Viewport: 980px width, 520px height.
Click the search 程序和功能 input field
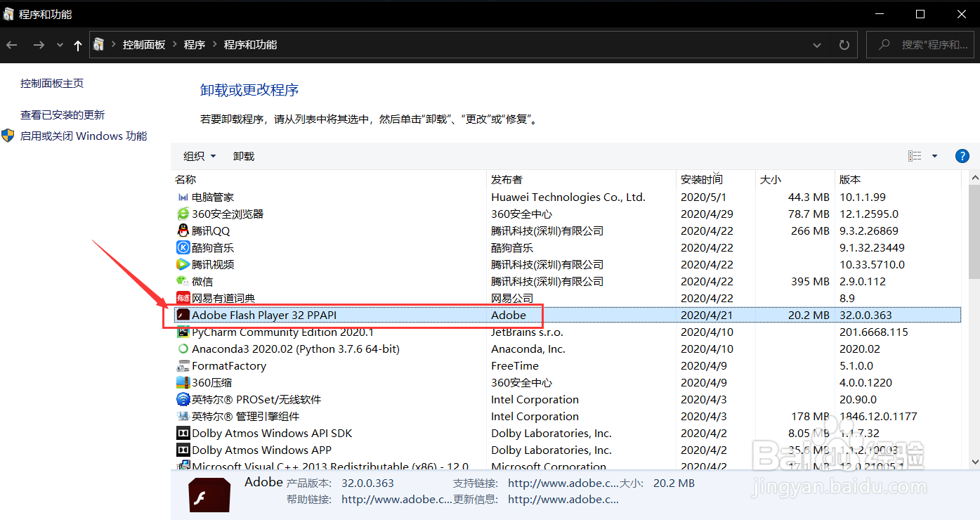coord(920,45)
